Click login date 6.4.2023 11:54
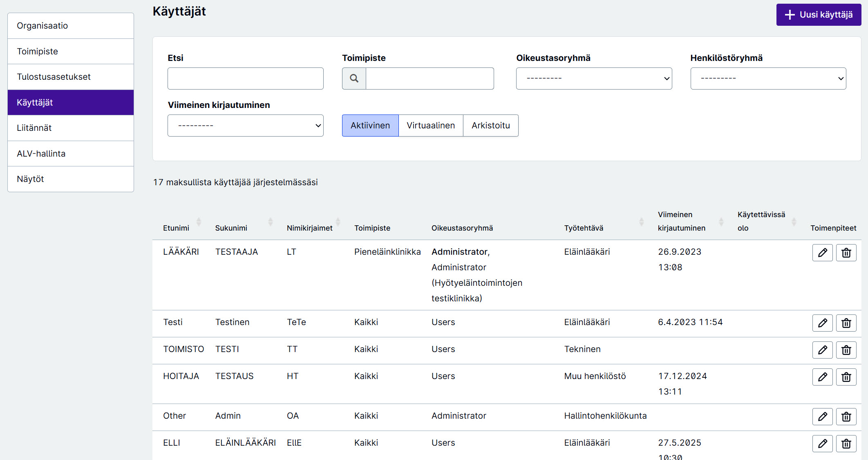This screenshot has width=868, height=460. pos(690,322)
